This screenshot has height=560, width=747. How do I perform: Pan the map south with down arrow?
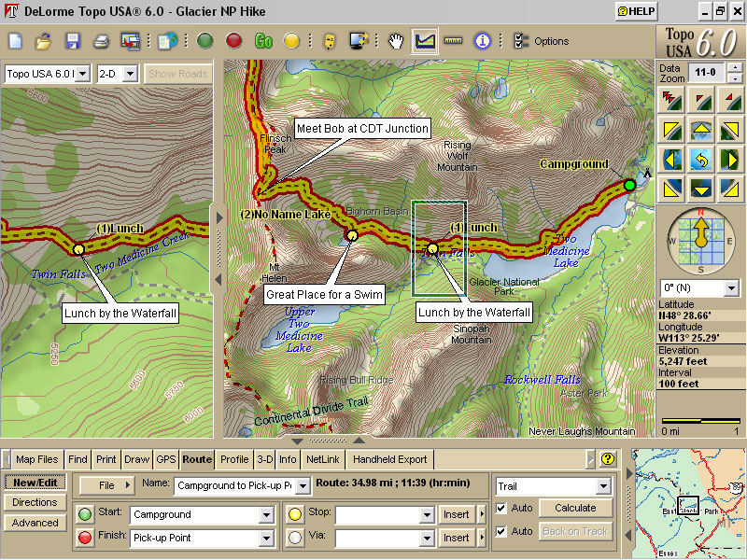pyautogui.click(x=701, y=189)
